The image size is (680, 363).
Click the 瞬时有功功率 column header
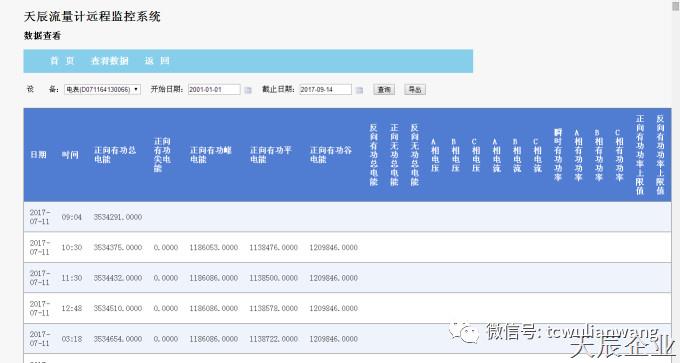(x=558, y=155)
